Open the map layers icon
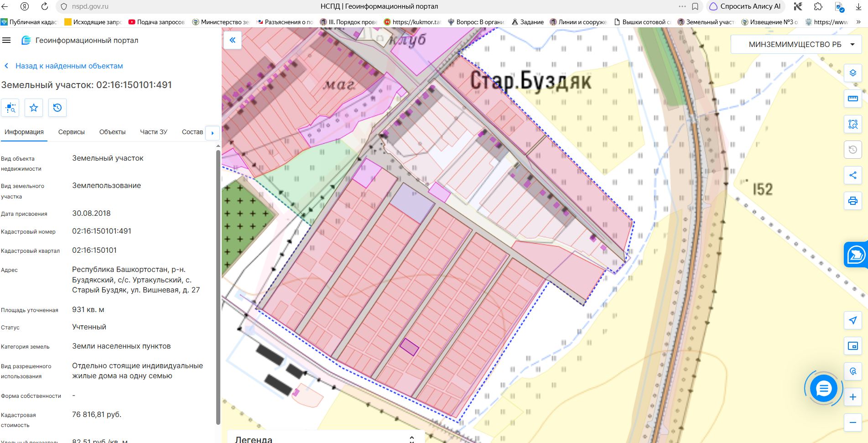The width and height of the screenshot is (868, 443). [x=852, y=73]
